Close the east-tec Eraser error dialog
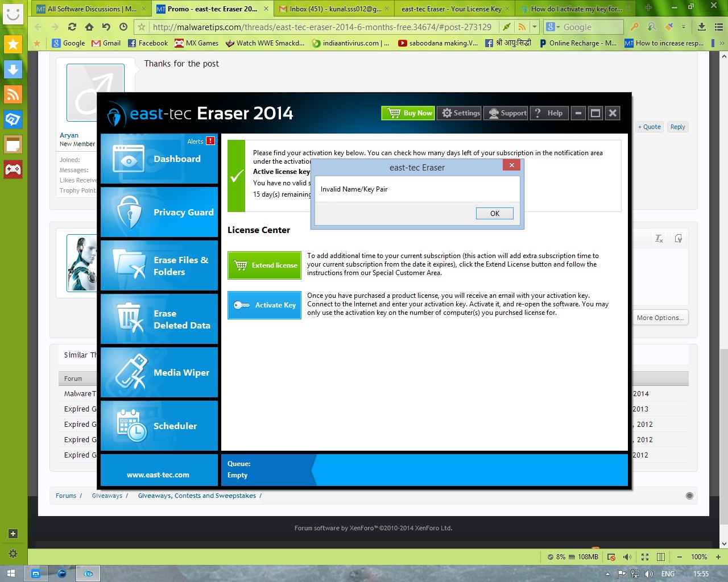 point(511,165)
